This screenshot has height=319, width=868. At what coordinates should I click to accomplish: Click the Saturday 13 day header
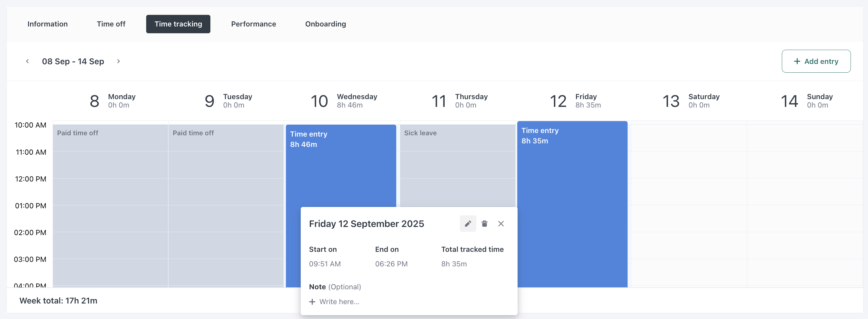click(691, 101)
